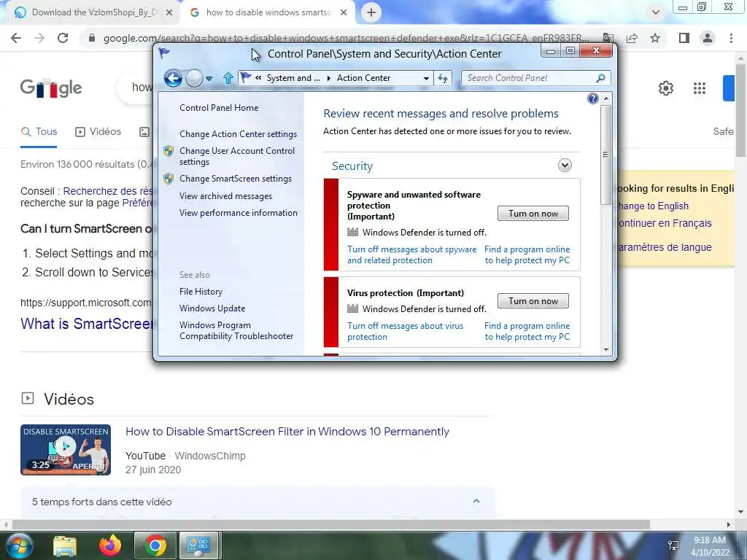
Task: Find a program online for virus protection
Action: [527, 332]
